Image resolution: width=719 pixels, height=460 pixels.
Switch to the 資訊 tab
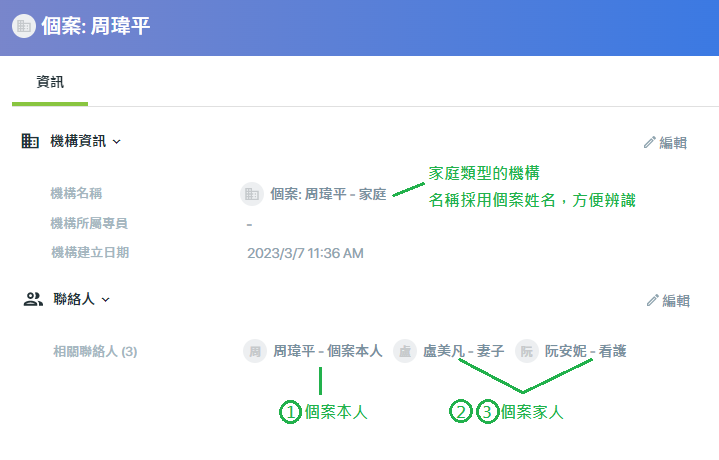[50, 82]
